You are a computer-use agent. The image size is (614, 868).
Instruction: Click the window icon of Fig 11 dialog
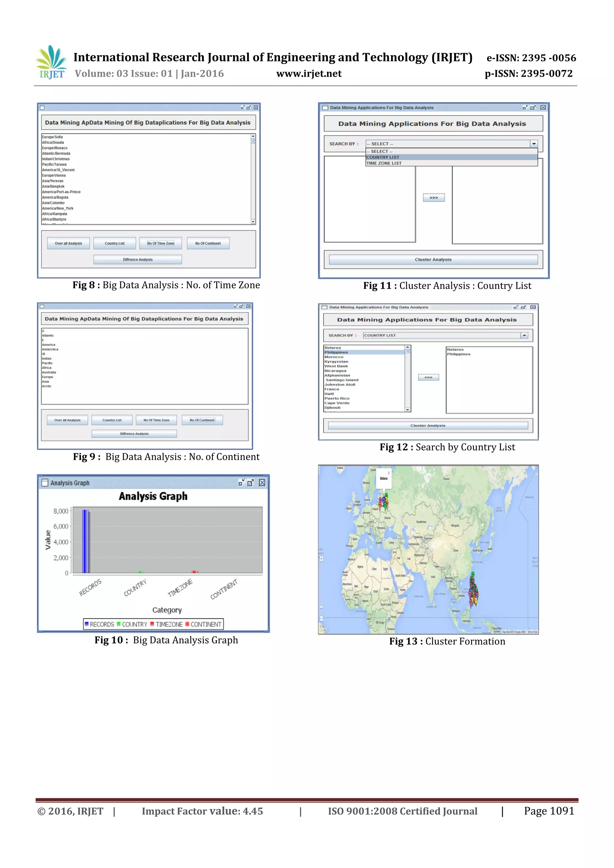coord(325,108)
